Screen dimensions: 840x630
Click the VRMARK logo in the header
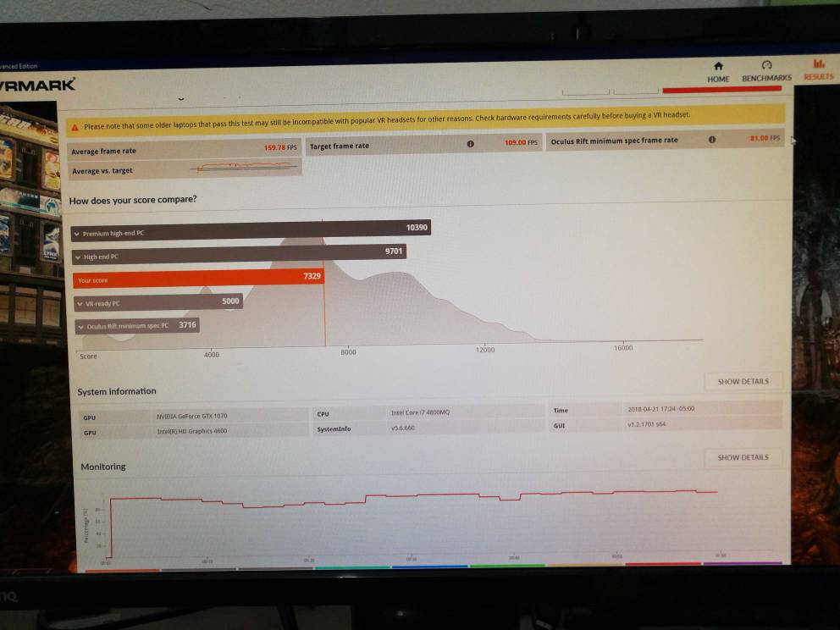click(37, 86)
